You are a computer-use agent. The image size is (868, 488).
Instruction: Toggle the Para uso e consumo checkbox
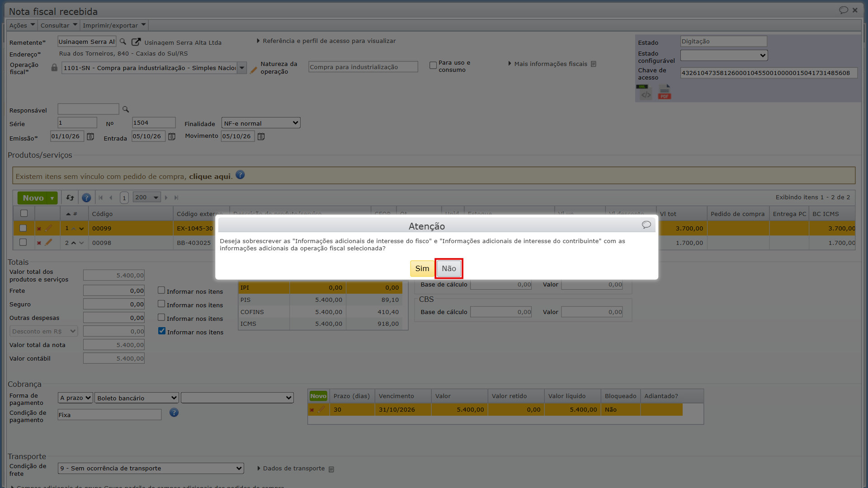click(x=433, y=65)
